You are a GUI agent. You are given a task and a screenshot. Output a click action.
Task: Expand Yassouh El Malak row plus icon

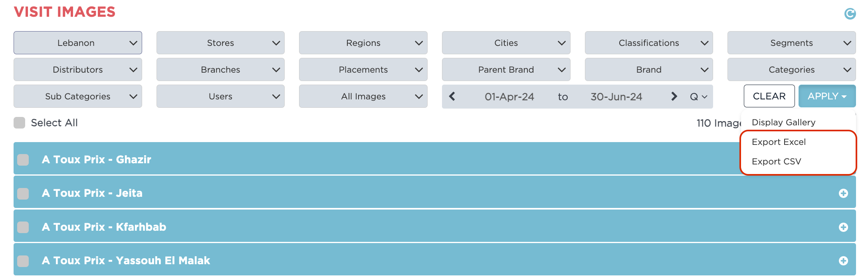click(843, 261)
